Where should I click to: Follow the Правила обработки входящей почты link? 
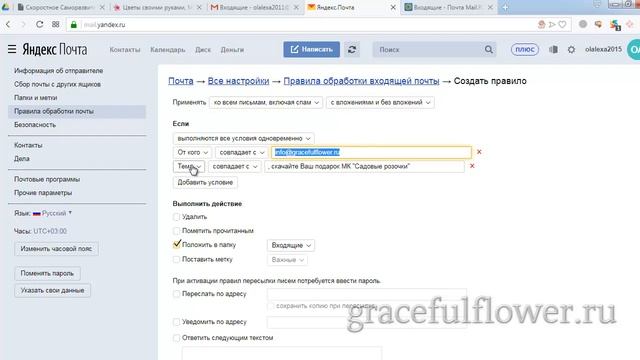361,81
